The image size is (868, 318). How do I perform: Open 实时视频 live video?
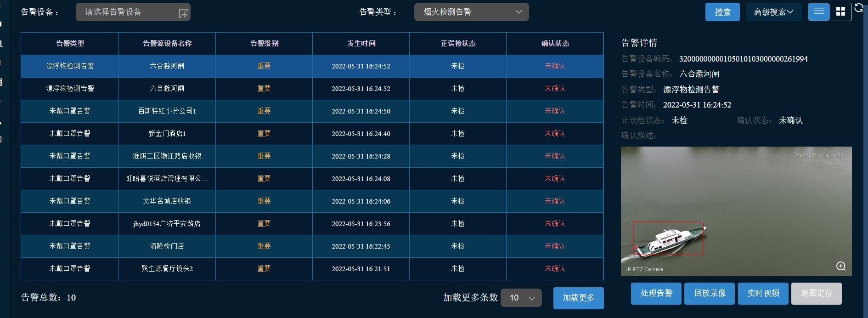(763, 293)
